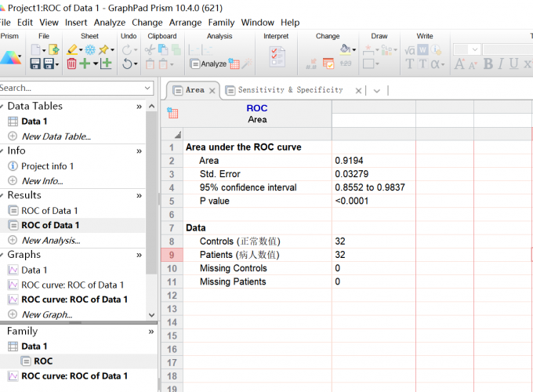Viewport: 533px width, 392px height.
Task: Click the orange table with checkmark icon
Action: 328,64
